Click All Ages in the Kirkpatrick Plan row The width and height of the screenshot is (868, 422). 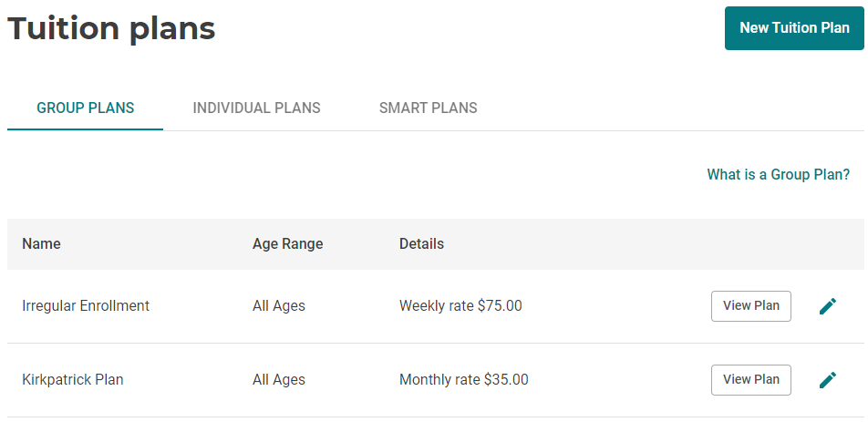coord(278,380)
